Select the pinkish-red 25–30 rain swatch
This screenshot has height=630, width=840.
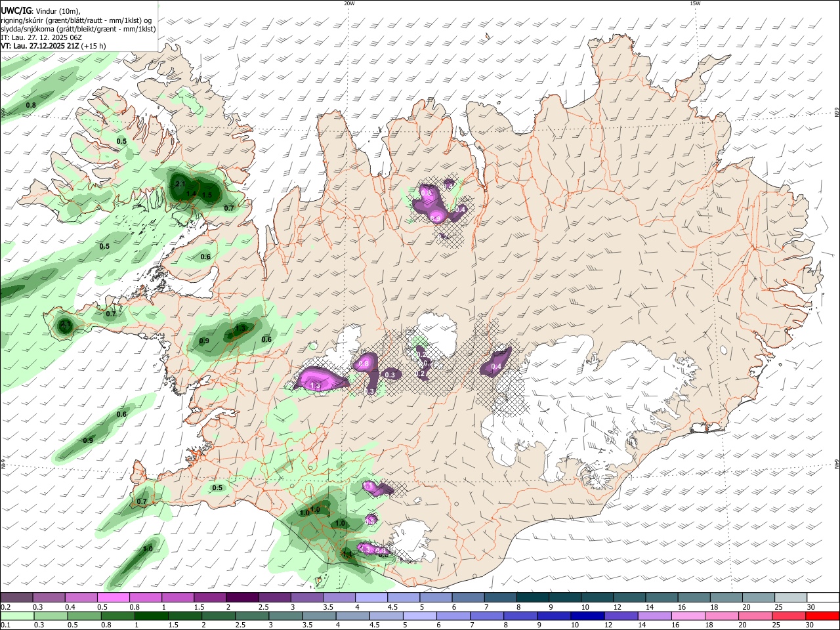click(x=789, y=616)
